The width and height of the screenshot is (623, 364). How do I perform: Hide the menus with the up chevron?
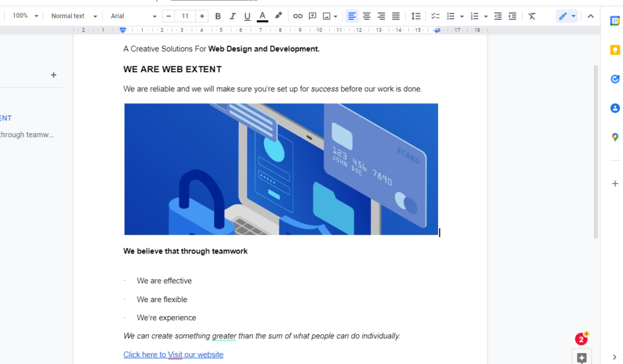coord(590,16)
